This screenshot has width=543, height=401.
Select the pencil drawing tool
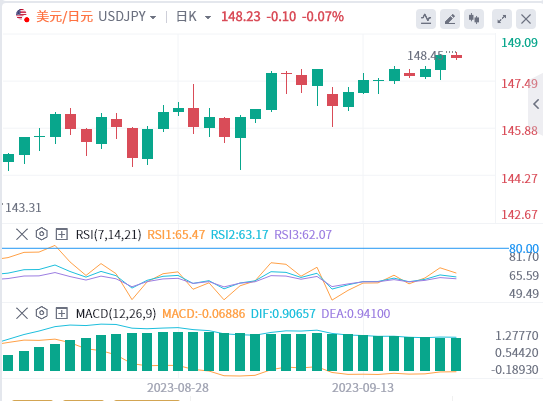tap(450, 19)
